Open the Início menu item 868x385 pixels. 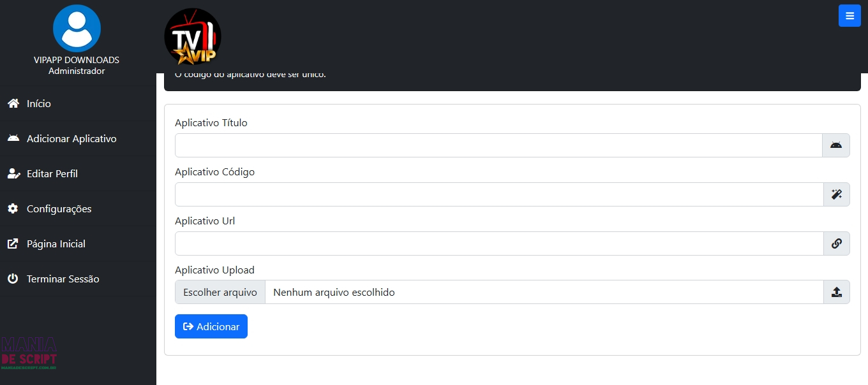click(78, 103)
